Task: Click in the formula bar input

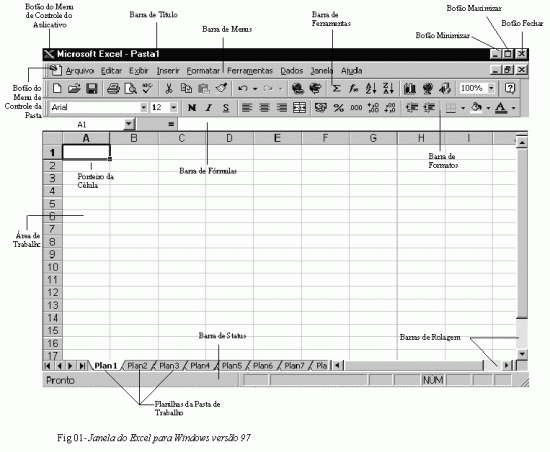Action: point(353,124)
